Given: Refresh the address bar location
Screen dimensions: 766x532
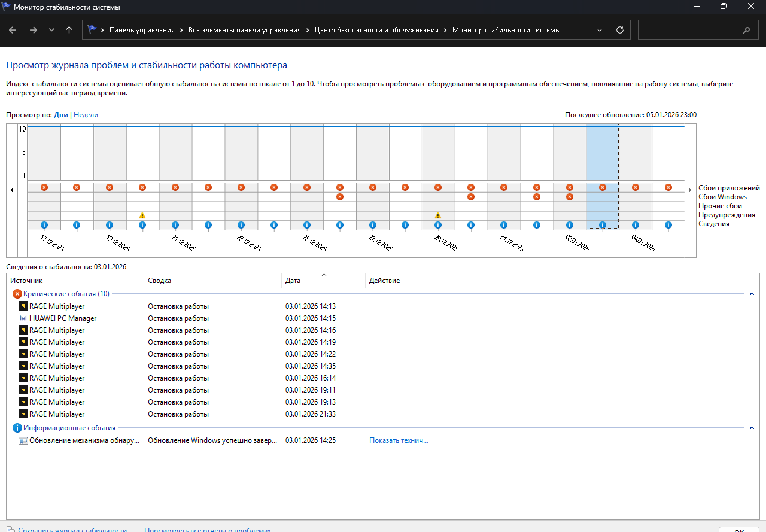Looking at the screenshot, I should 620,30.
